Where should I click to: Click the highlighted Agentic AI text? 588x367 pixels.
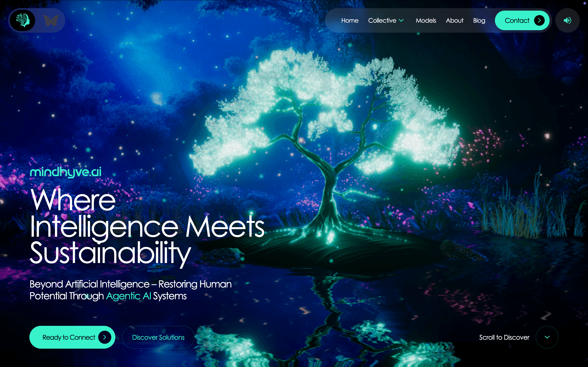pos(129,296)
